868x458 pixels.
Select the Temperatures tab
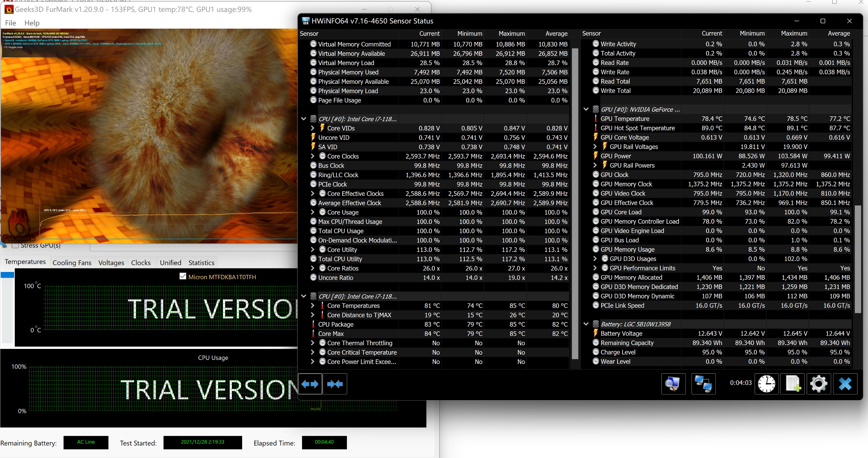coord(25,262)
